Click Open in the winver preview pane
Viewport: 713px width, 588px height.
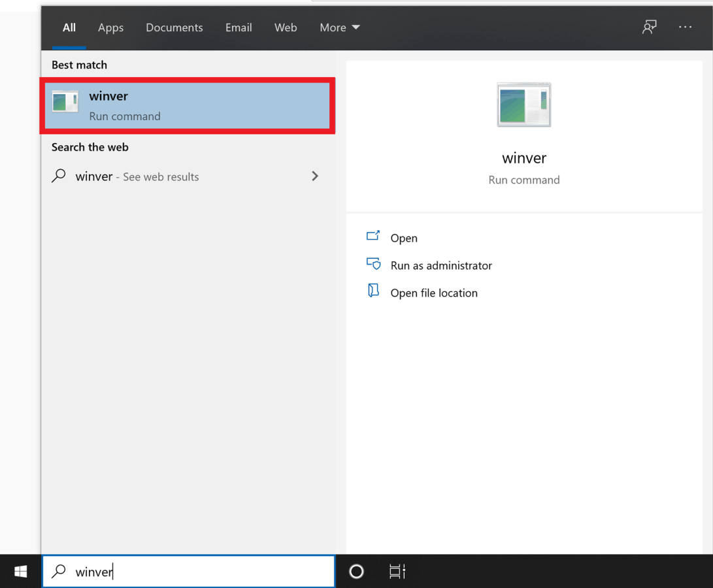[x=404, y=238]
